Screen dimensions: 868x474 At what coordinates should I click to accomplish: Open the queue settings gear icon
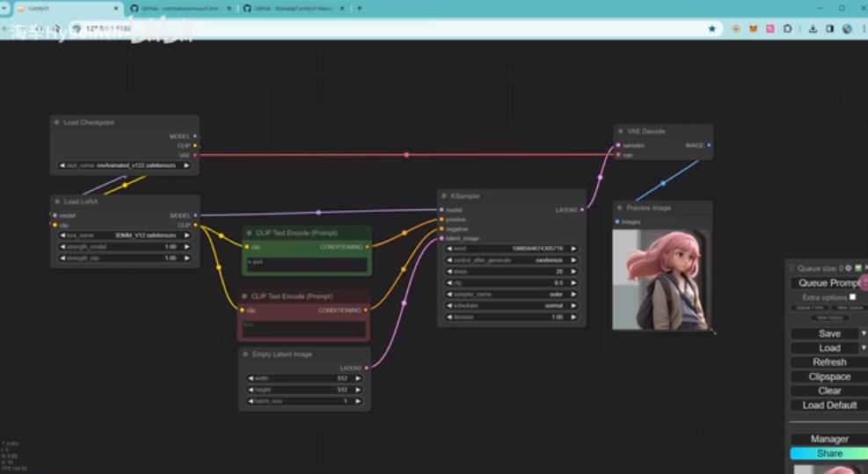click(x=849, y=268)
